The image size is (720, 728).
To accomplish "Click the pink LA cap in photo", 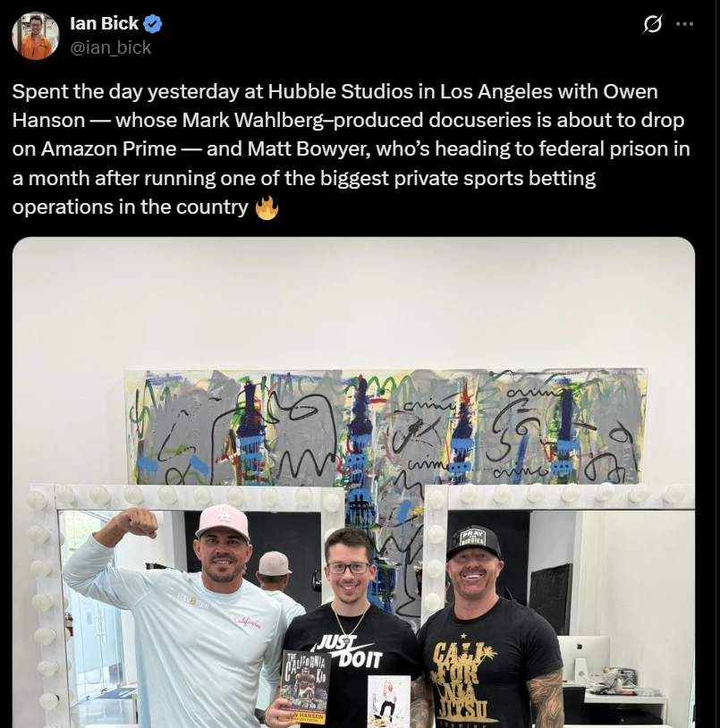I will click(224, 521).
